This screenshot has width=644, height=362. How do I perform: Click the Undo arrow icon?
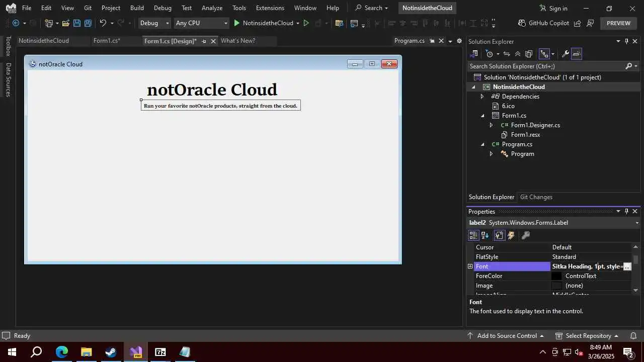click(x=103, y=23)
